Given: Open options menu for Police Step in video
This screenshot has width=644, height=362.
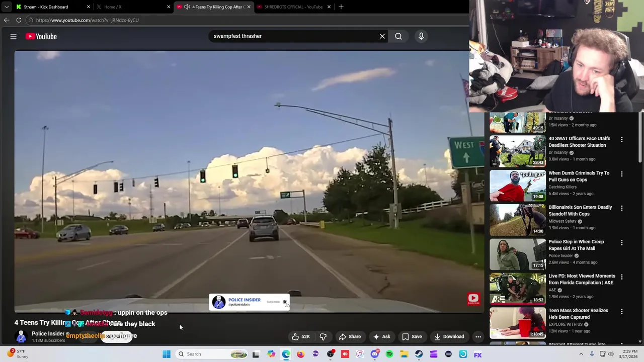Looking at the screenshot, I should click(622, 243).
